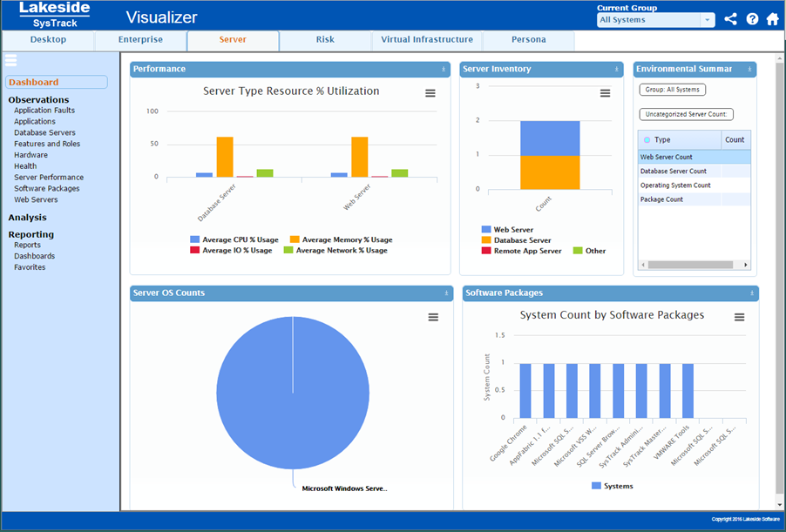Toggle Average CPU % Usage legend series
Screen dimensions: 786x532
(x=234, y=239)
